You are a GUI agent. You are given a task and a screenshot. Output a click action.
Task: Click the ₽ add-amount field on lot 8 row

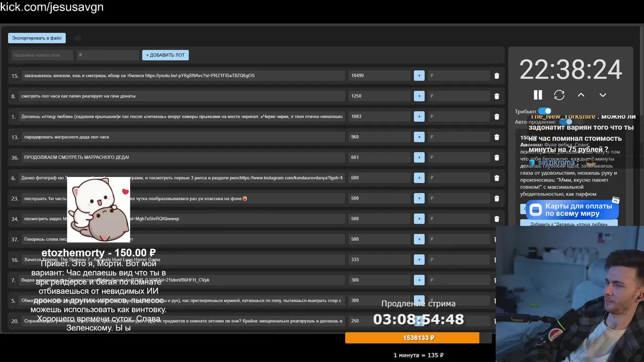[459, 96]
